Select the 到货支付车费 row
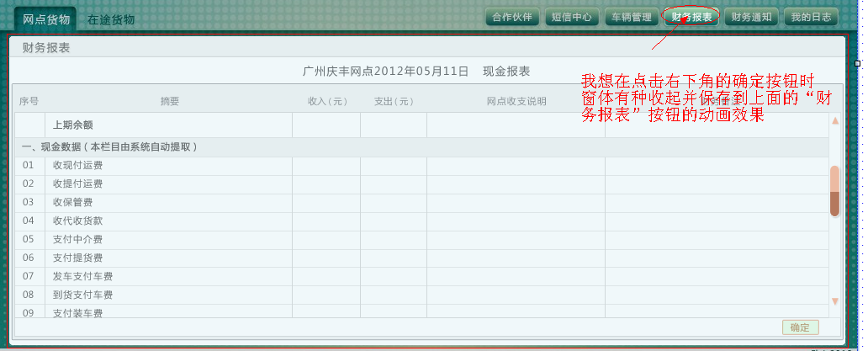Viewport: 868px width, 351px height. pos(422,295)
